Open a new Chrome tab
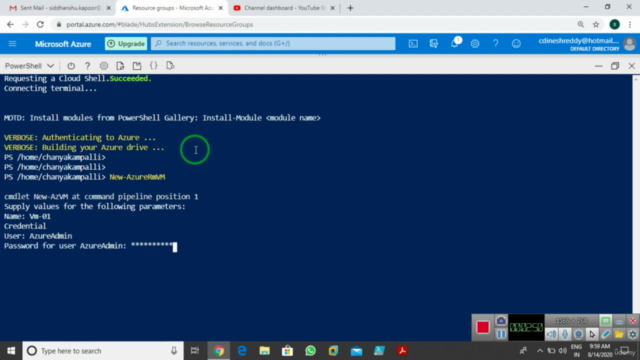The image size is (640, 360). coord(350,8)
